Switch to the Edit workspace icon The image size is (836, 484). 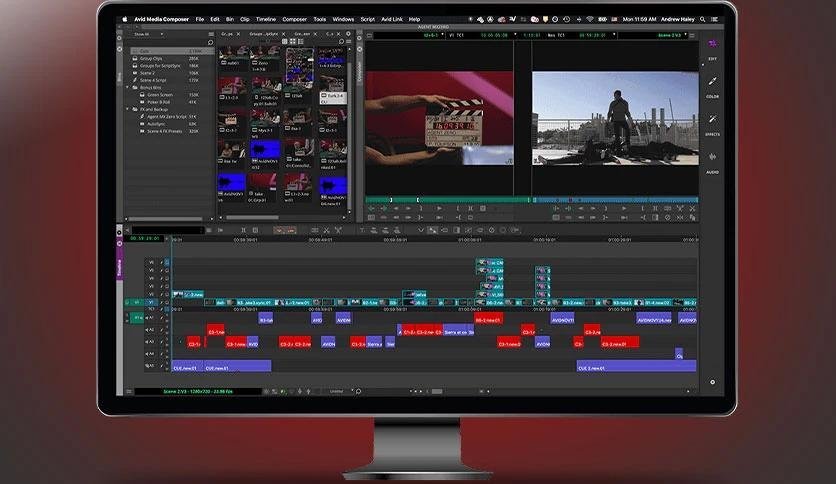[x=712, y=44]
